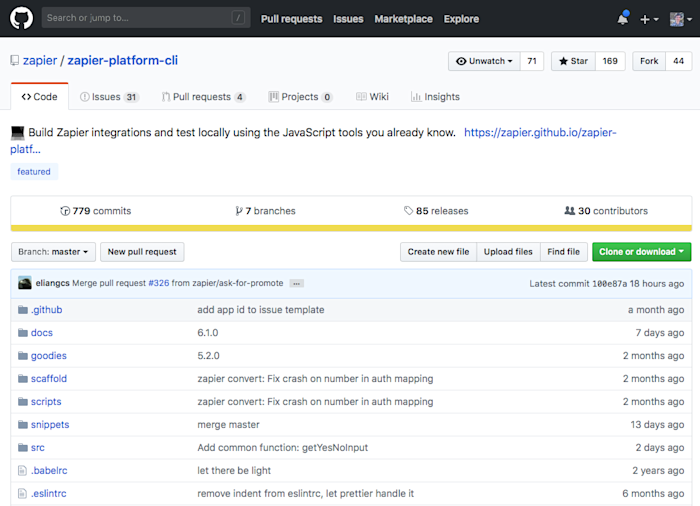Open Pull requests in top navigation
This screenshot has height=506, width=700.
(x=292, y=19)
